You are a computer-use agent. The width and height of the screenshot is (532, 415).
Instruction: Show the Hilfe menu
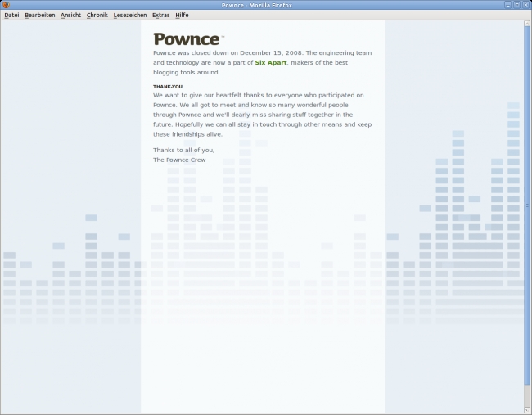(x=182, y=15)
